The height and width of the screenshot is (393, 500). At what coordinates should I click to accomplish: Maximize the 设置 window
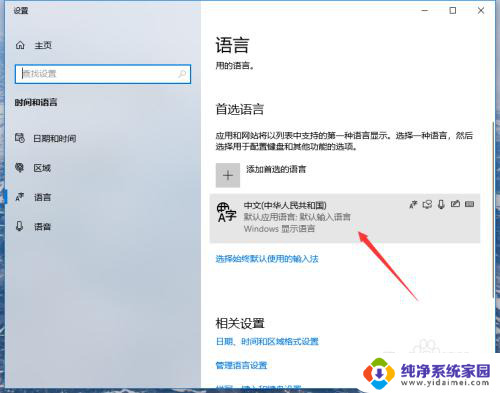tap(453, 11)
